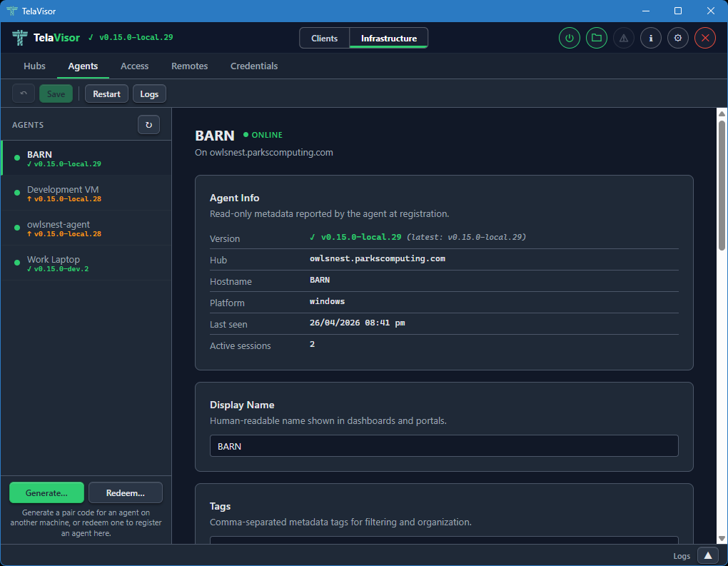Click the Save button

coord(56,94)
